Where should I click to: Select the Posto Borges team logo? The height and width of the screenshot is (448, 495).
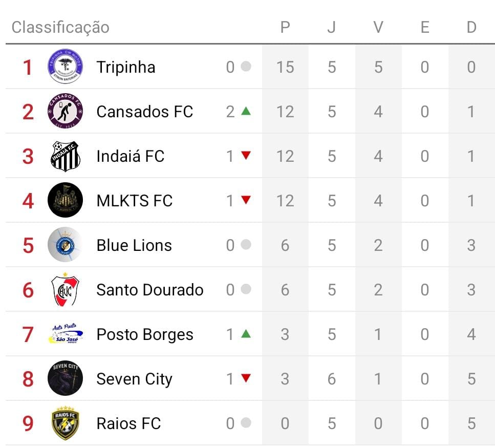click(65, 334)
